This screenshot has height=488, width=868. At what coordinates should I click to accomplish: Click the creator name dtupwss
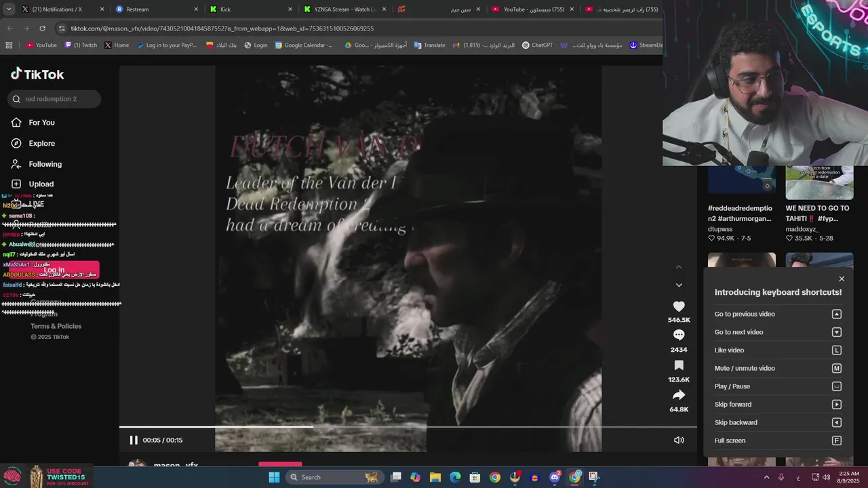point(722,229)
